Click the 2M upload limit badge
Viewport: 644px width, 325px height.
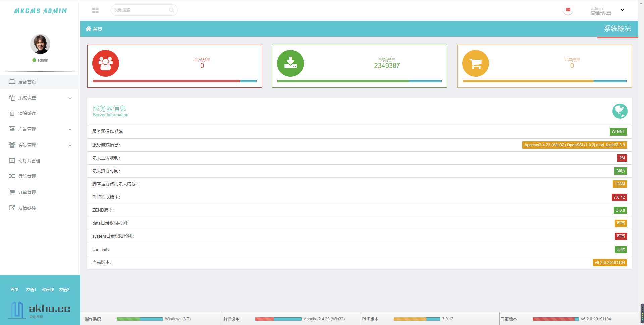tap(622, 158)
